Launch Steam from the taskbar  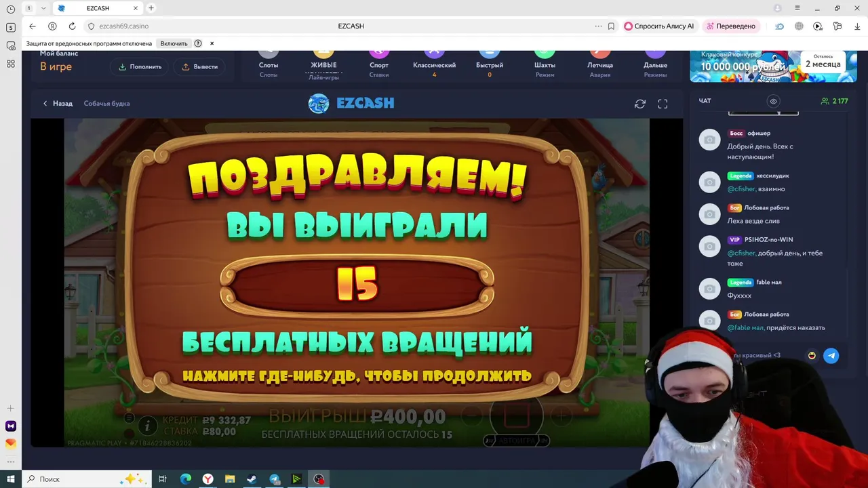point(252,479)
